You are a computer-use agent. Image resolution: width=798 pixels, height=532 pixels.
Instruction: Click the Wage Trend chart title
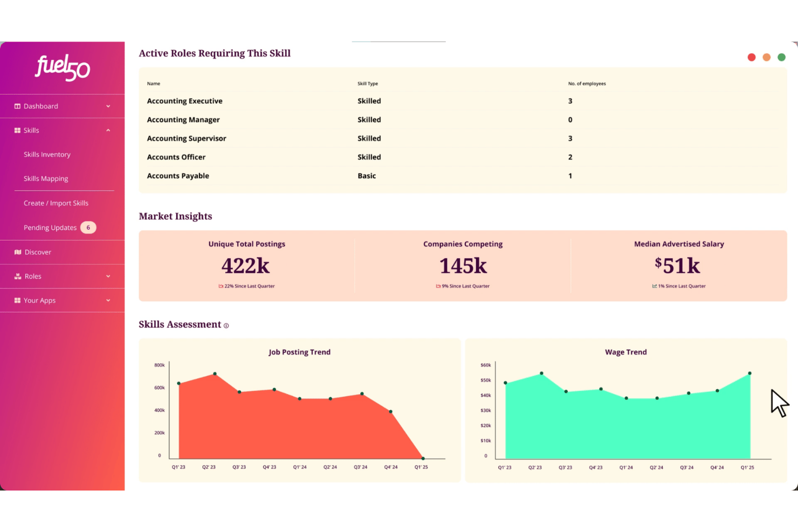pos(626,352)
